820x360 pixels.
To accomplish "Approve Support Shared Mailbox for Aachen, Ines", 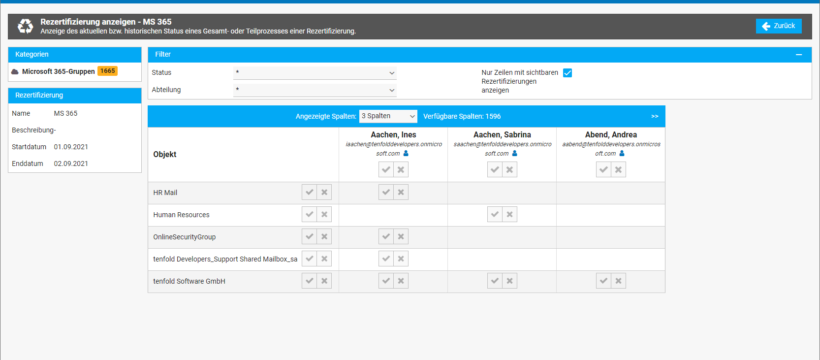I will point(386,259).
